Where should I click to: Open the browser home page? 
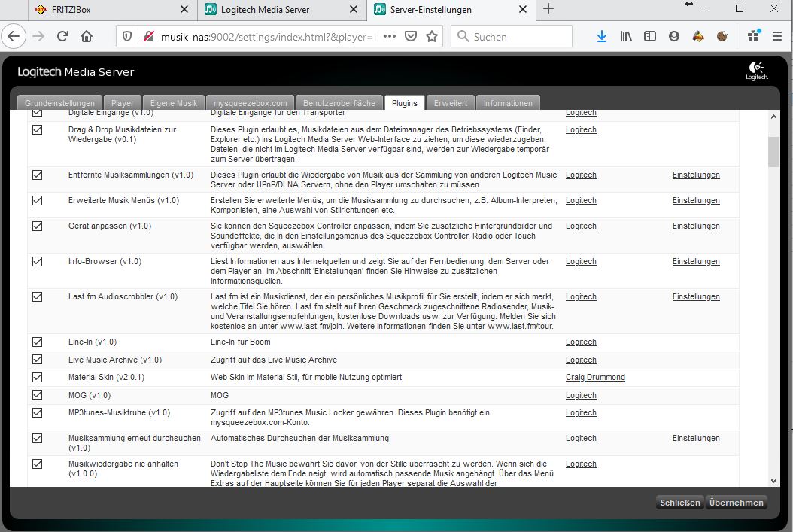click(x=87, y=36)
